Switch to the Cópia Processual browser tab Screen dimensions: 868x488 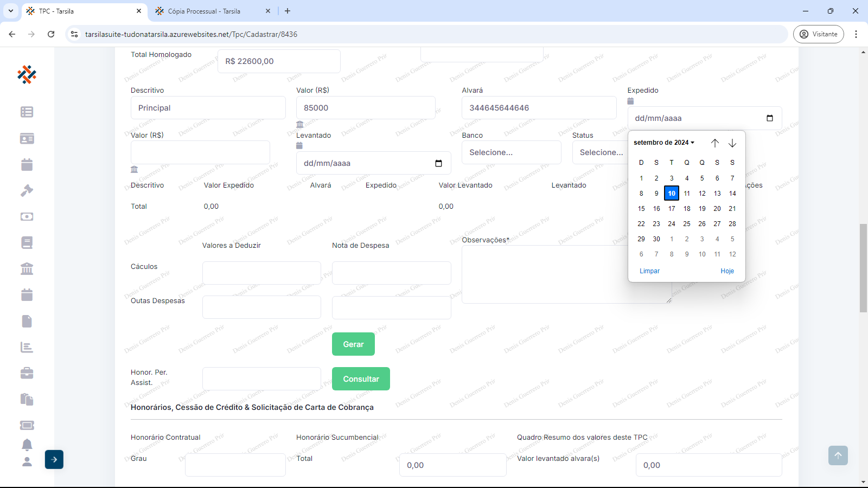204,11
